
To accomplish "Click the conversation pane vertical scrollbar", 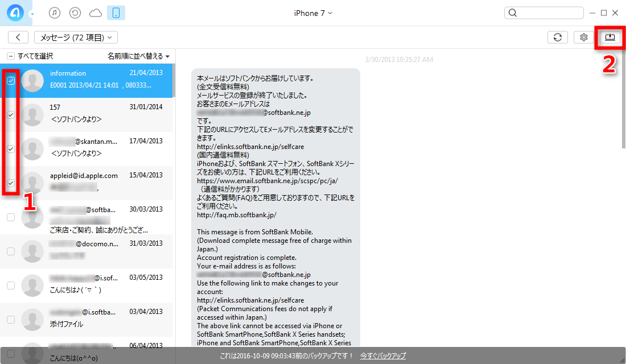I will tap(623, 100).
